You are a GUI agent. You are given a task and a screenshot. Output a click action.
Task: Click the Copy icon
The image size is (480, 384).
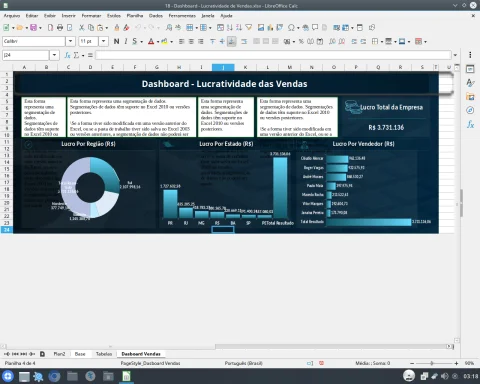91,28
